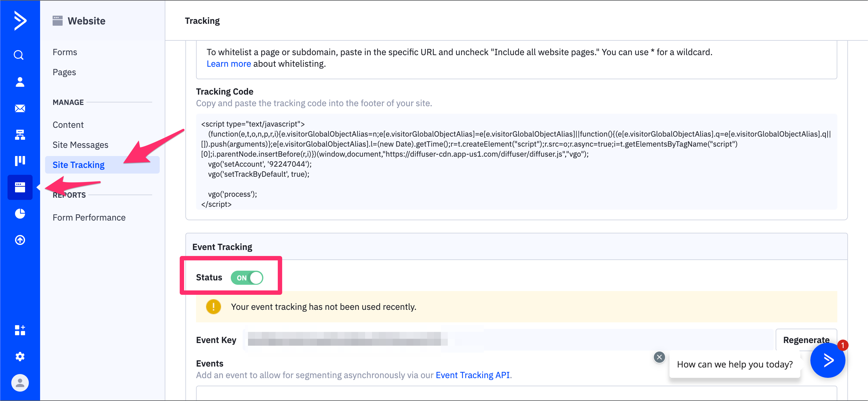Follow the Event Tracking API link
868x401 pixels.
473,375
